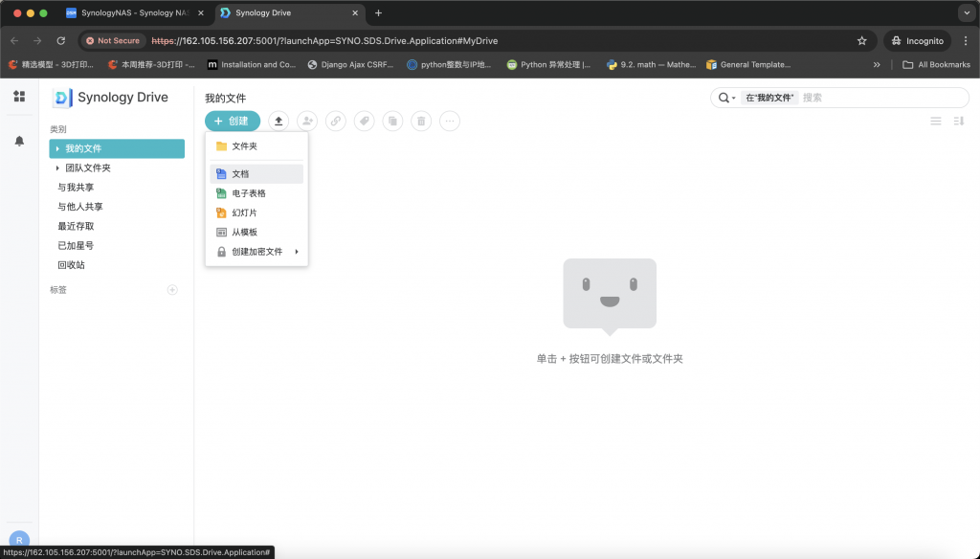Viewport: 980px width, 559px height.
Task: Select 文档 from the create menu
Action: click(240, 174)
